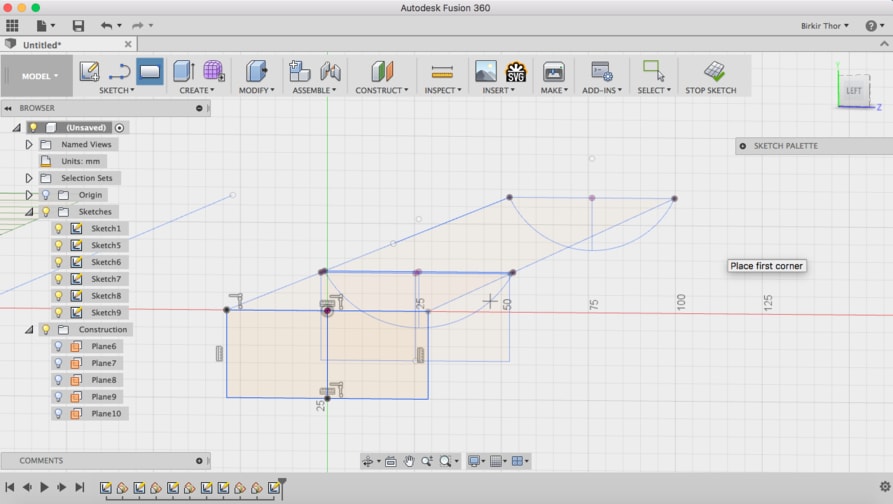893x504 pixels.
Task: Select the rectangle sketch tool icon
Action: pos(149,71)
